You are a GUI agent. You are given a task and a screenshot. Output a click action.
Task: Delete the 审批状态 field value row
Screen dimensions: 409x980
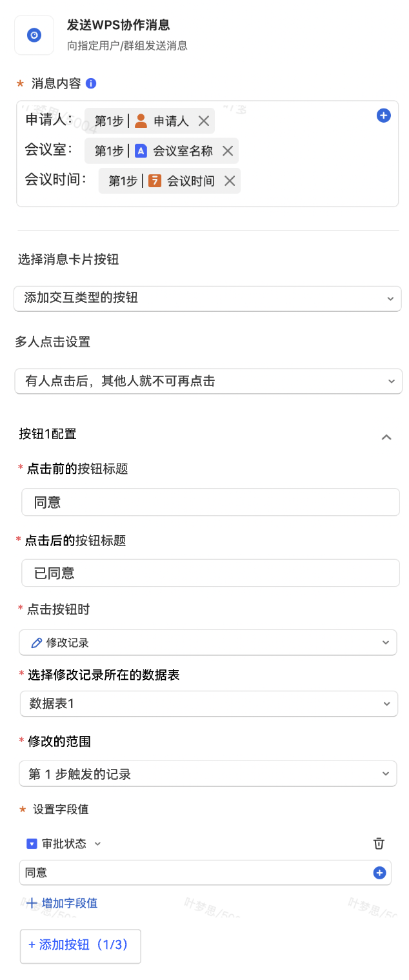379,843
